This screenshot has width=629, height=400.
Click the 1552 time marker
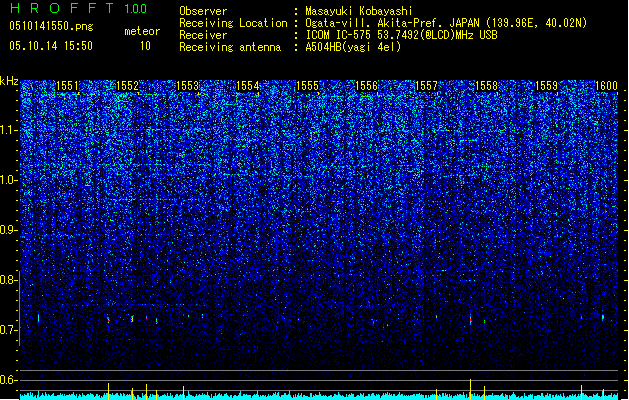point(127,86)
